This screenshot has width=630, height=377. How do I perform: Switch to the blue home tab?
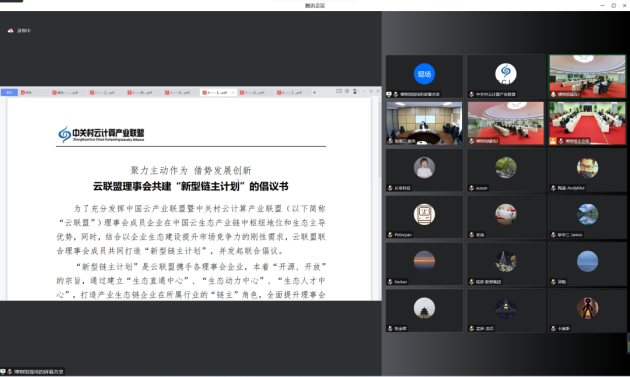pos(9,92)
